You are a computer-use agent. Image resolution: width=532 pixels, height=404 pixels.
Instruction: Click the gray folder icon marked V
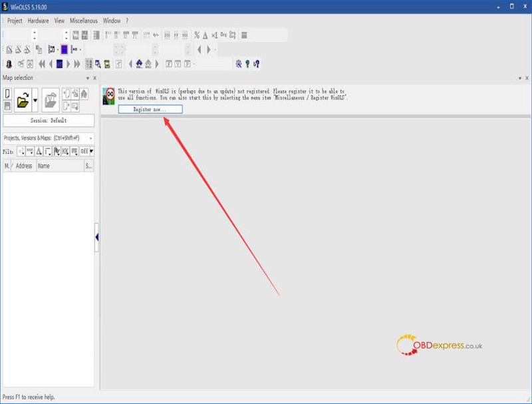point(51,100)
